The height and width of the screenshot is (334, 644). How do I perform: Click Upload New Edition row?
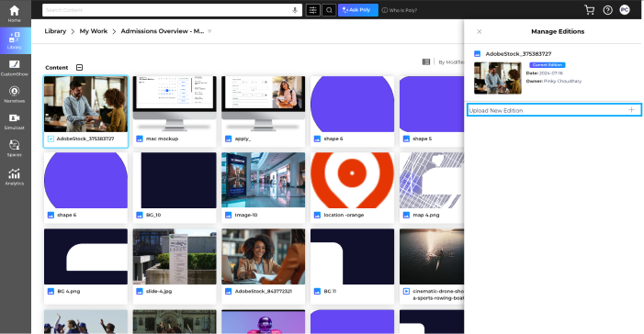[554, 110]
